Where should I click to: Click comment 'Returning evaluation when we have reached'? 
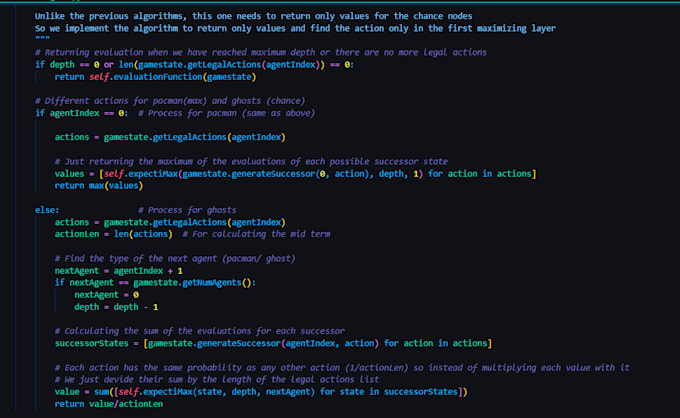pos(261,52)
